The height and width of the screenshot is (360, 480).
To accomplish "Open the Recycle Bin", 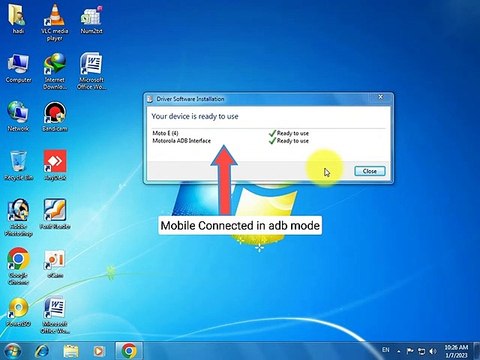I will click(19, 166).
